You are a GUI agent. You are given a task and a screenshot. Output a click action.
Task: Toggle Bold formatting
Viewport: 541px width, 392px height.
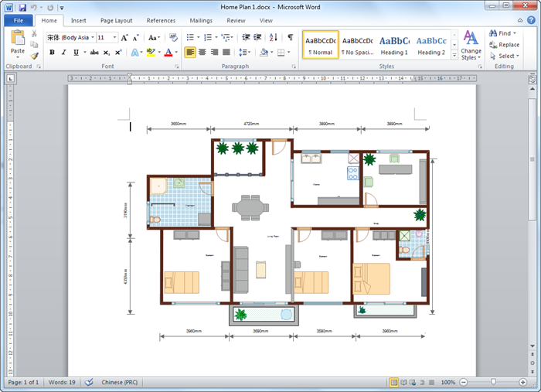tap(52, 53)
